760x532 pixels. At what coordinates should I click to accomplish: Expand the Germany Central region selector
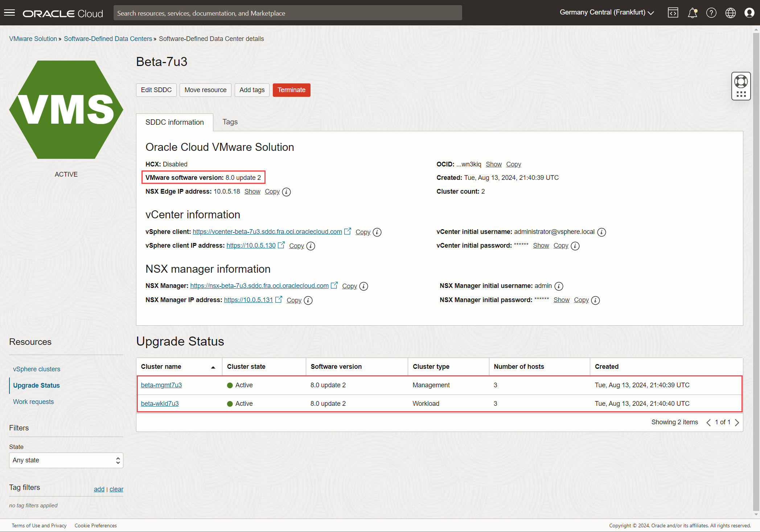607,12
